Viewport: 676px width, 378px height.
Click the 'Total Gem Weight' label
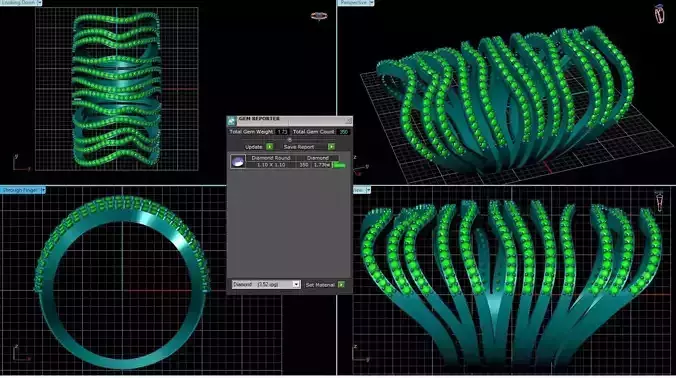251,132
